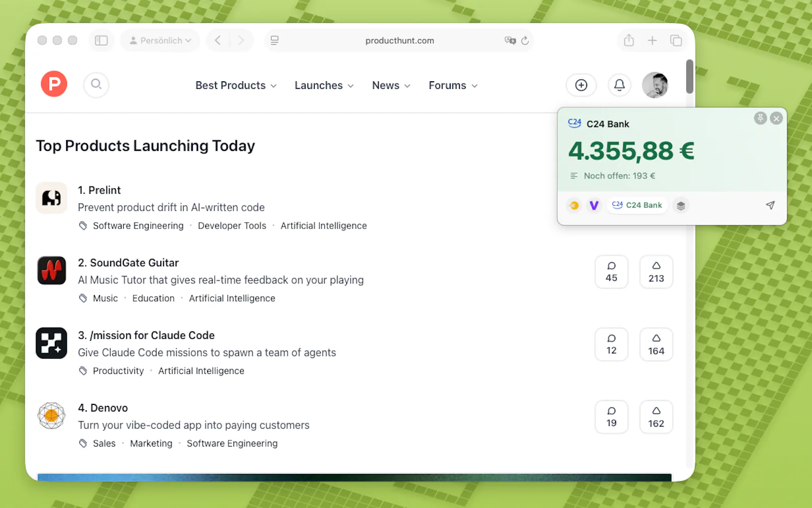Viewport: 812px width, 508px height.
Task: Upvote SoundGate Guitar (213)
Action: (656, 272)
